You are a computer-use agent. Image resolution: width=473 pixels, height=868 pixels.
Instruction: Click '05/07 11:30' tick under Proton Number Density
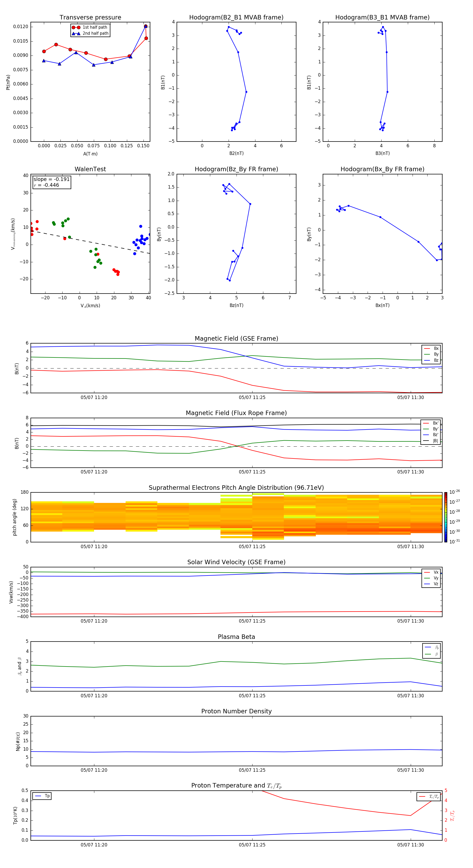coord(410,770)
